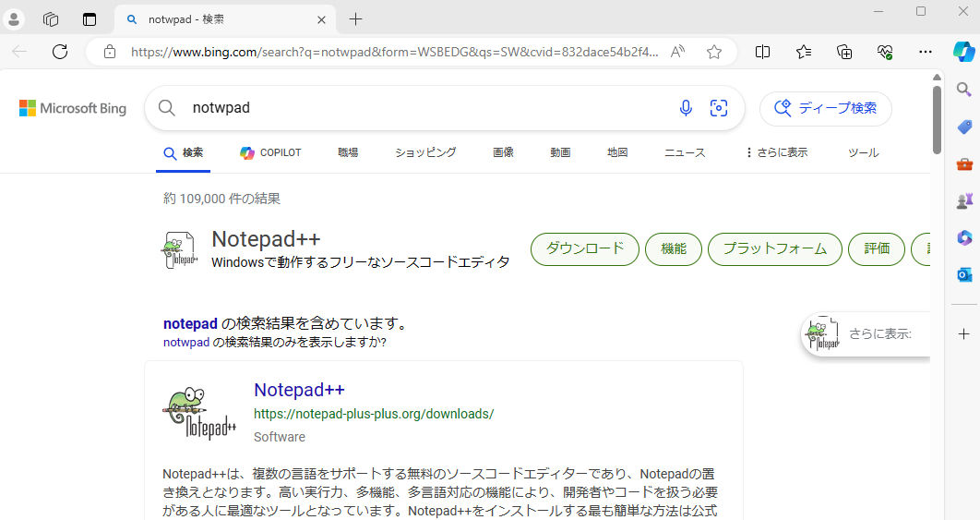Start voice search microphone
Screen dimensions: 980x520
686,108
